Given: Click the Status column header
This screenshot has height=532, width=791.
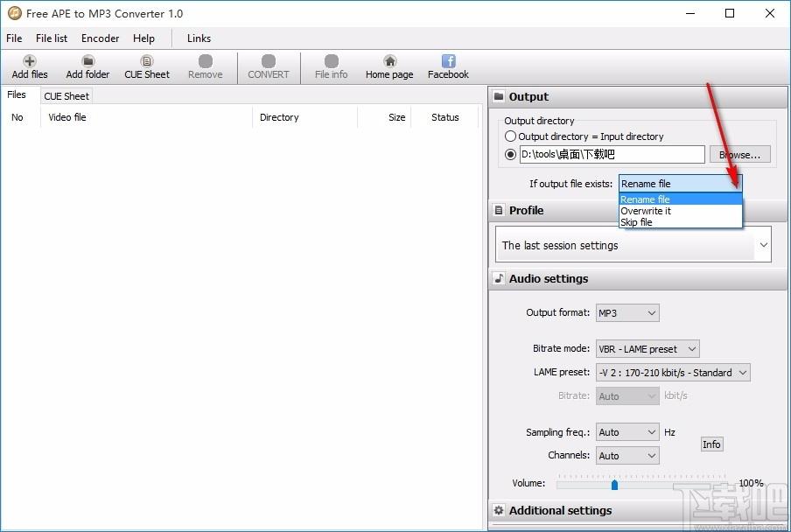Looking at the screenshot, I should pyautogui.click(x=444, y=117).
